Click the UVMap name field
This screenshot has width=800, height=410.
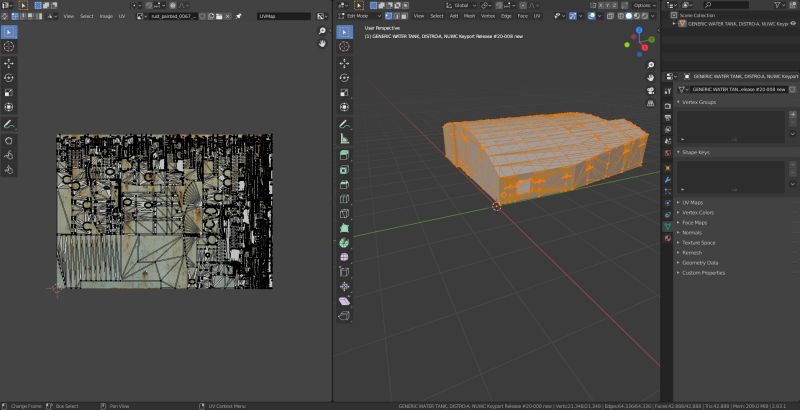pyautogui.click(x=284, y=16)
